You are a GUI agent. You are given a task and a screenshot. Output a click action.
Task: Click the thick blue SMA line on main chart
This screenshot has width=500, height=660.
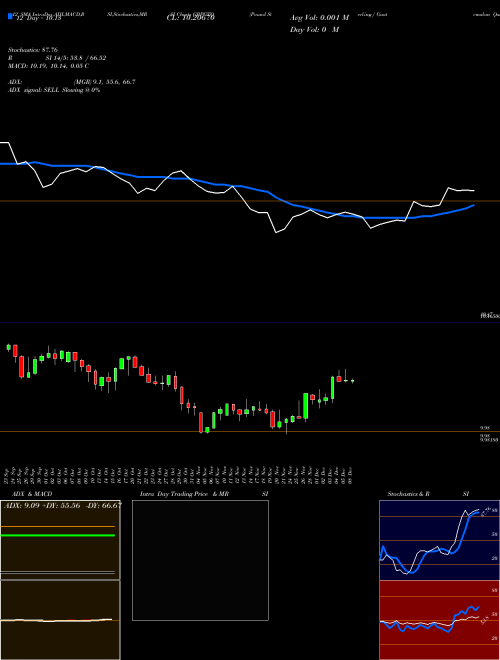click(236, 186)
